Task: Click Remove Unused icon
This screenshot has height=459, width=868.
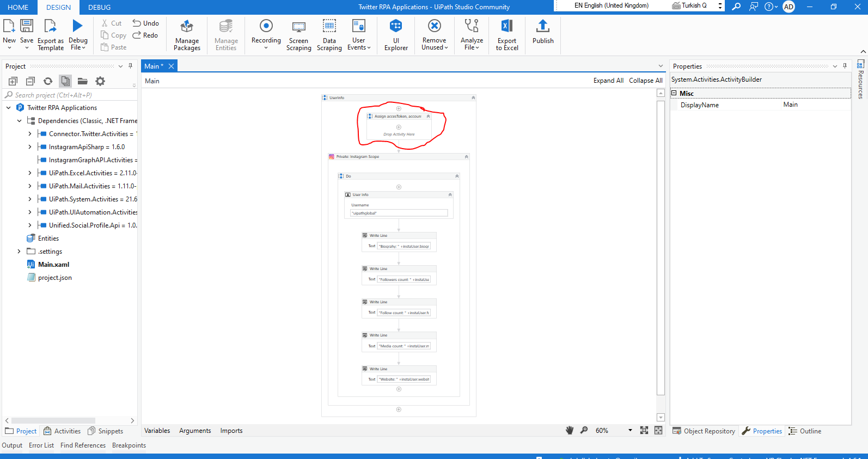Action: click(x=435, y=26)
